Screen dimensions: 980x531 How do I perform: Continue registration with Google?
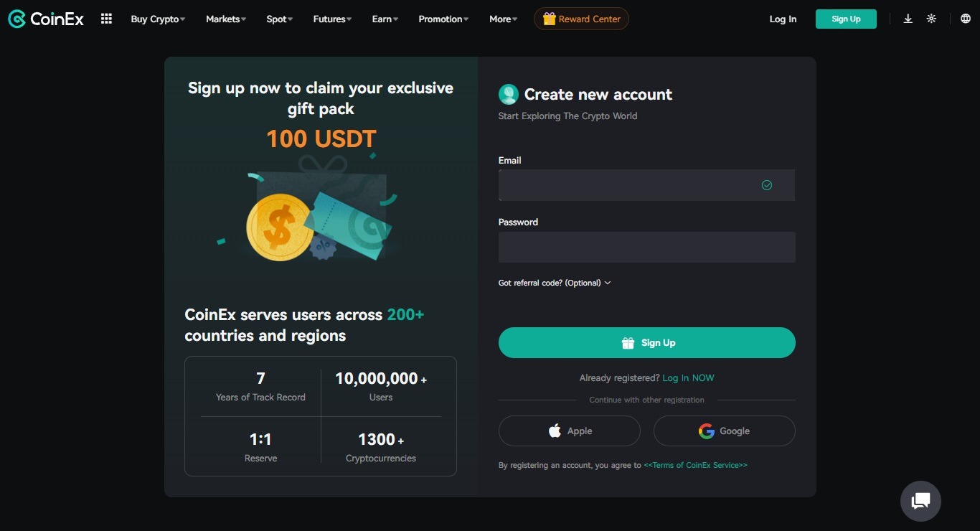(x=724, y=431)
